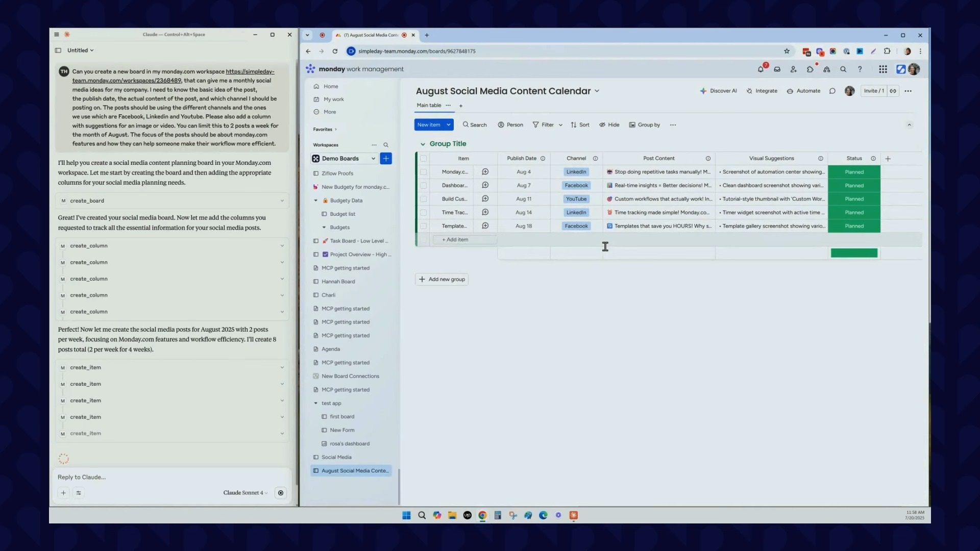Click Claude attach plus icon
Image resolution: width=980 pixels, height=551 pixels.
tap(63, 493)
